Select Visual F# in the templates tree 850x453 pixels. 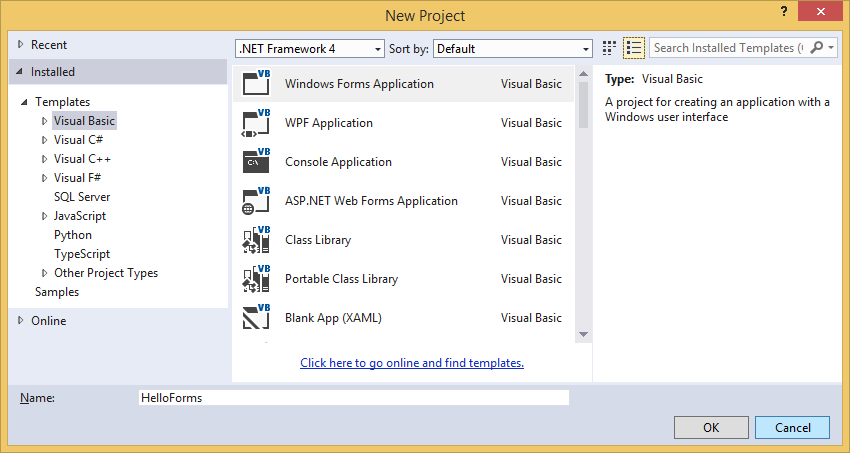pos(78,178)
